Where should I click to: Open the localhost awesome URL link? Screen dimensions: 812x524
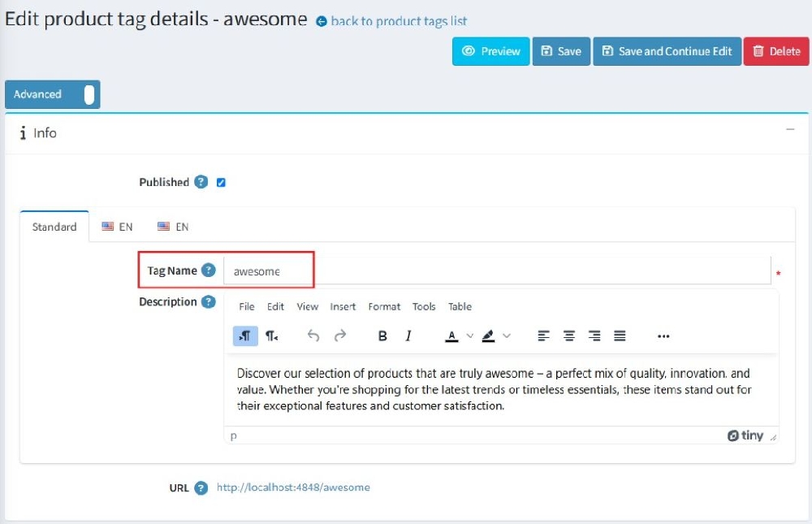293,487
